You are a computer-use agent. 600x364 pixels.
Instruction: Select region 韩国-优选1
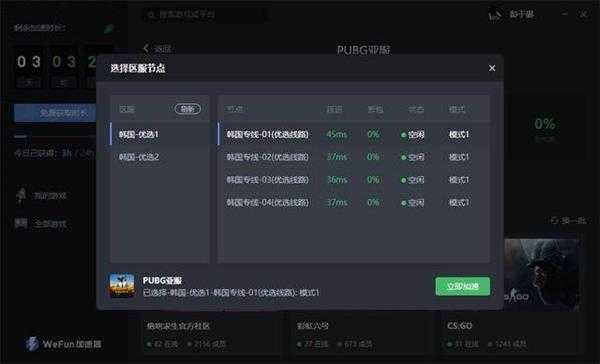point(160,134)
